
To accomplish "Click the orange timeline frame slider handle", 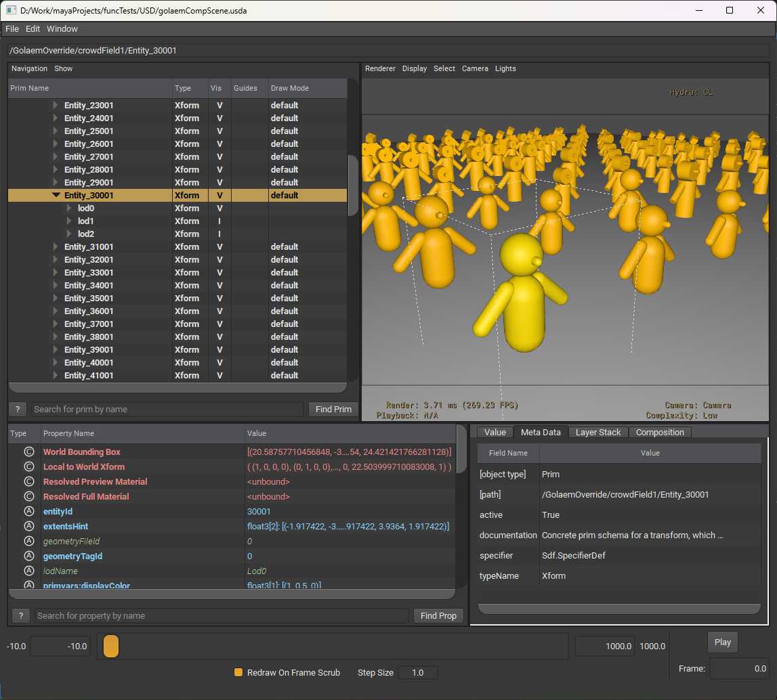I will click(x=111, y=646).
